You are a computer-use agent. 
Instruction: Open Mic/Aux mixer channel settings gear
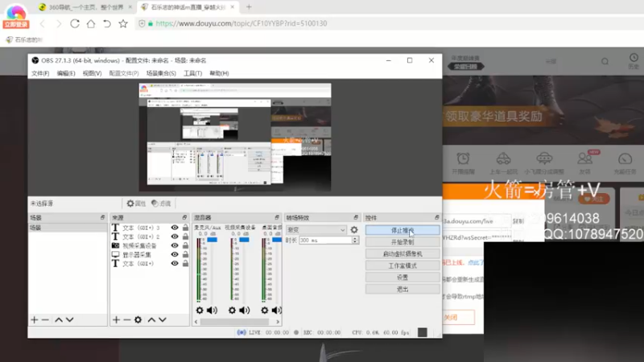(200, 311)
